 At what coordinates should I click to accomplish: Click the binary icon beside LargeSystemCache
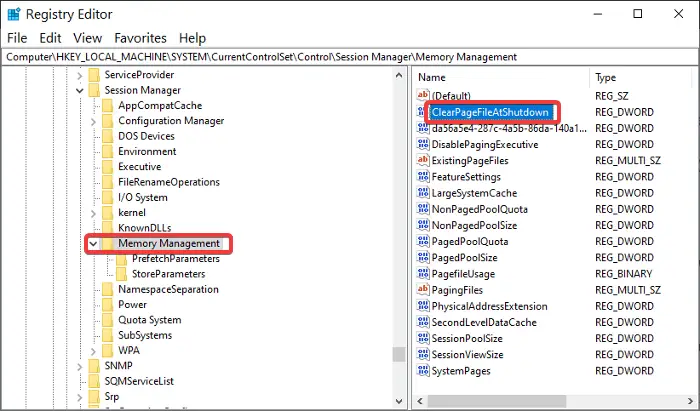point(422,193)
